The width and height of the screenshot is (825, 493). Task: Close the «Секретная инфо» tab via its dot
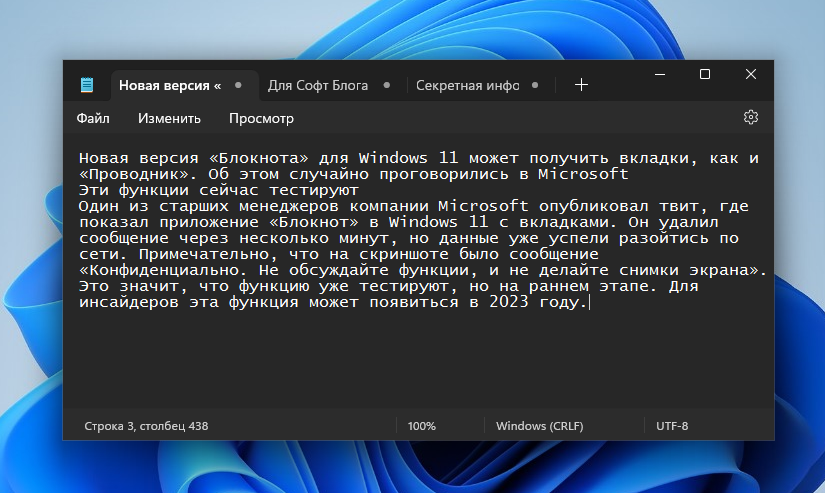[535, 85]
